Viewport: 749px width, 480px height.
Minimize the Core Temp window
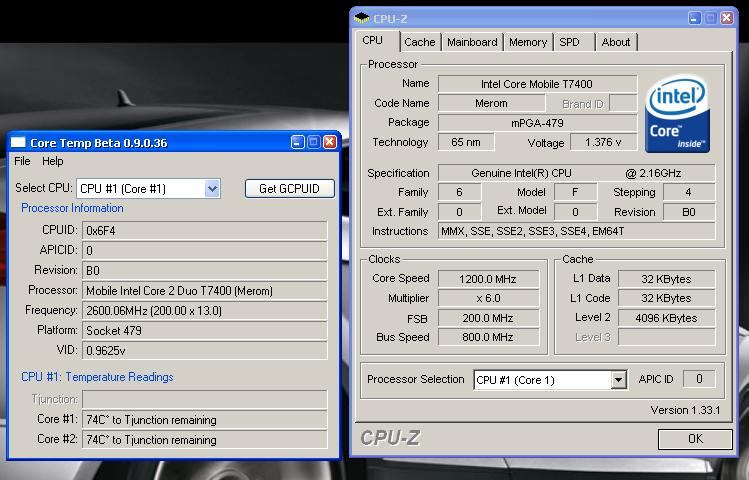298,142
